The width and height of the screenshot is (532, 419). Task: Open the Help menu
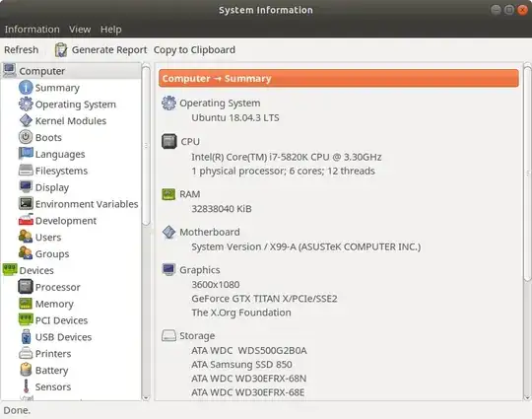[x=110, y=30]
